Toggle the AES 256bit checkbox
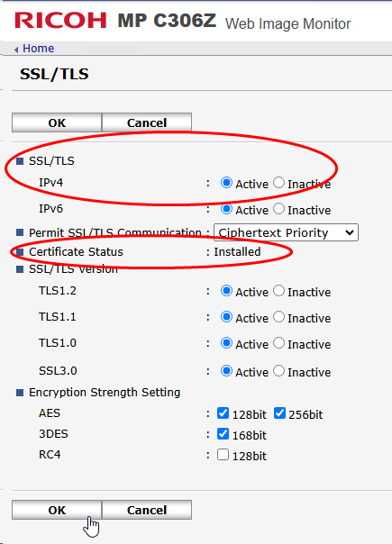 pyautogui.click(x=279, y=413)
